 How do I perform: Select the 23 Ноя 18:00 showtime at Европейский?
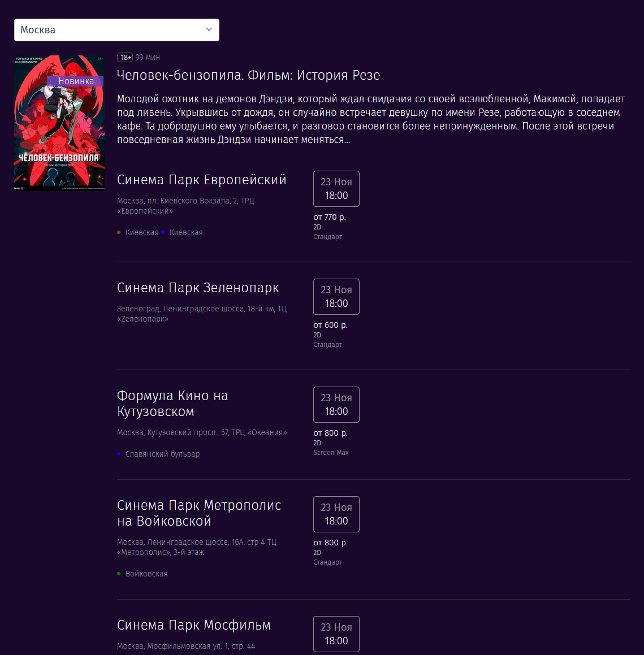(336, 189)
